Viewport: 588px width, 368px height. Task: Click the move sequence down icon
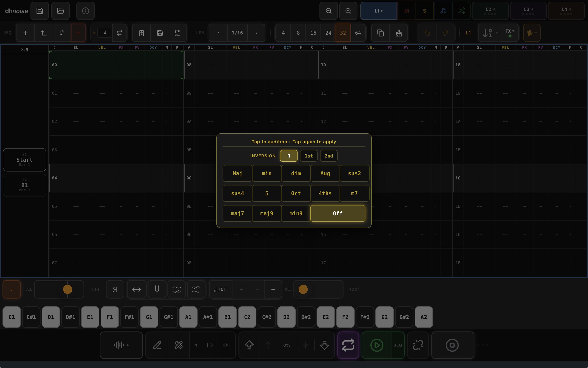pos(62,33)
